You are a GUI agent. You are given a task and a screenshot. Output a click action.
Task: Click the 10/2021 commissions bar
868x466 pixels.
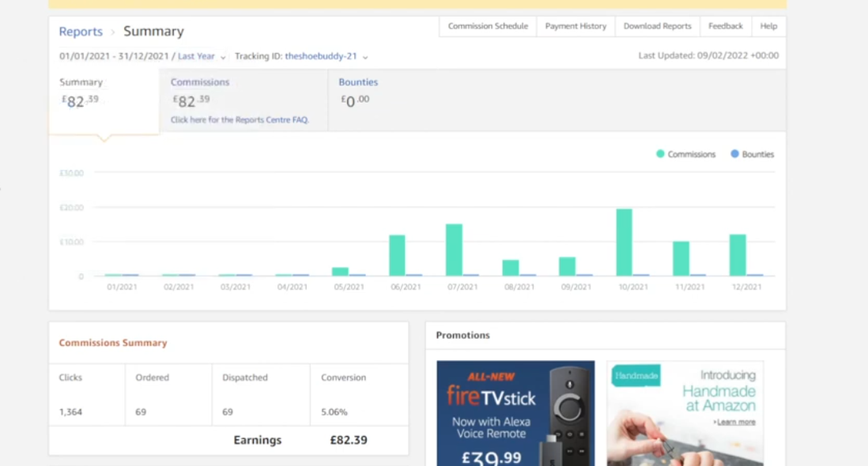[624, 242]
